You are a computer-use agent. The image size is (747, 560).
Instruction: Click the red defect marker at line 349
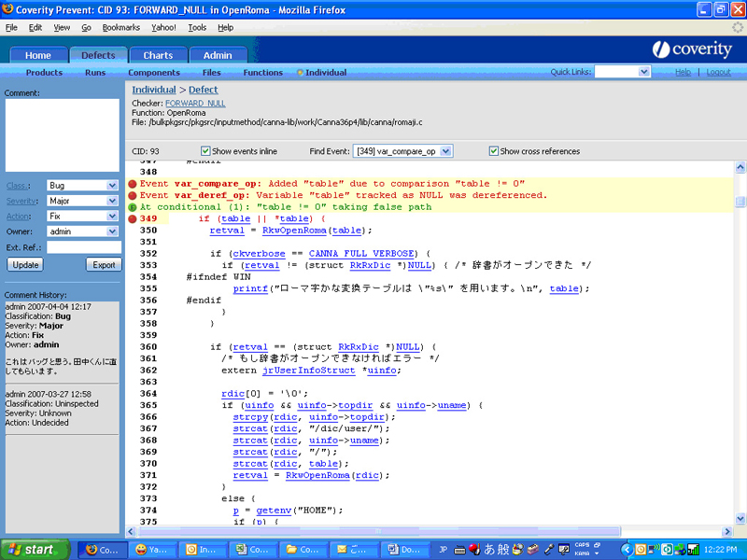(133, 219)
